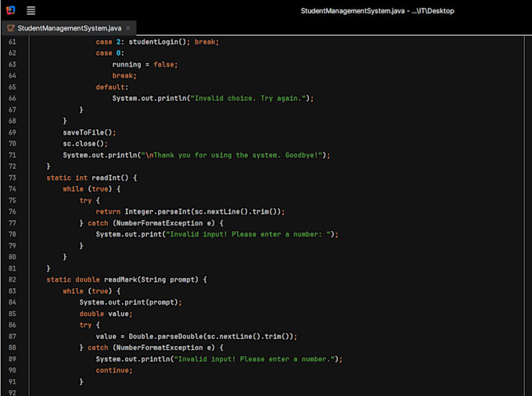Image resolution: width=532 pixels, height=396 pixels.
Task: Click "Please enter a number: " string line 78
Action: pyautogui.click(x=248, y=235)
